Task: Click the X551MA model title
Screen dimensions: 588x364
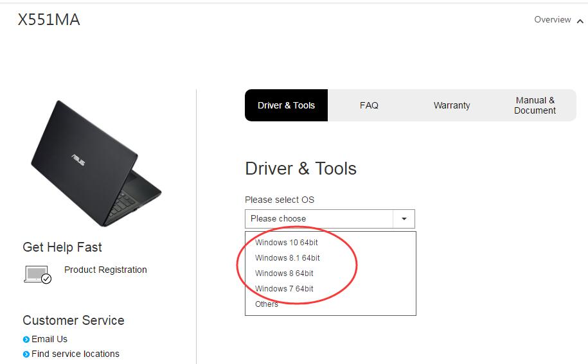Action: (x=49, y=19)
